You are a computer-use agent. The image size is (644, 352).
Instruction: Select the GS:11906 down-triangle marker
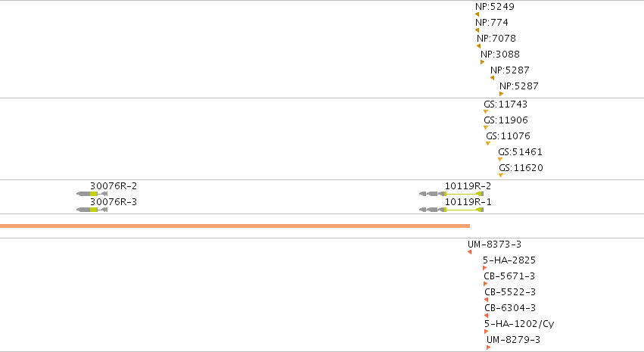click(486, 128)
